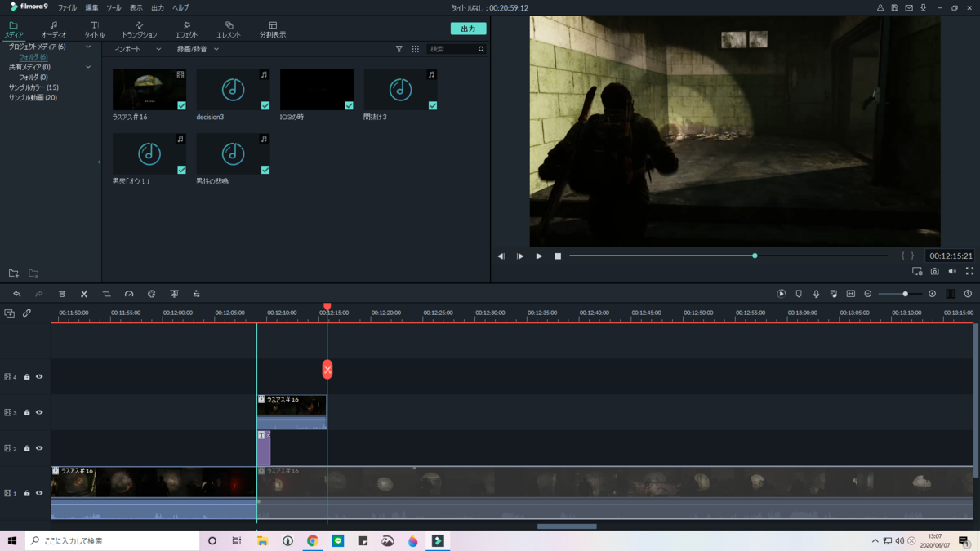Hide track 4 with eye icon
The height and width of the screenshot is (551, 980).
coord(39,377)
